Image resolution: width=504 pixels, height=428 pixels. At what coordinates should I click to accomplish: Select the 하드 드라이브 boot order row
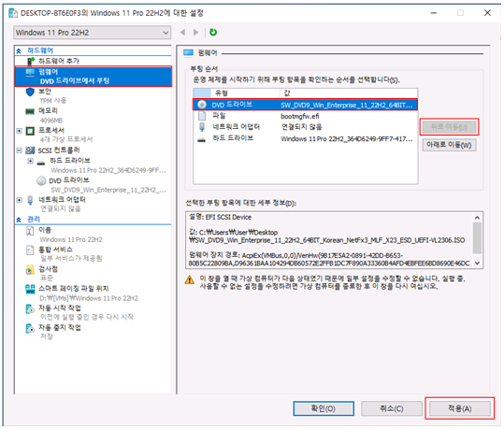pos(306,138)
